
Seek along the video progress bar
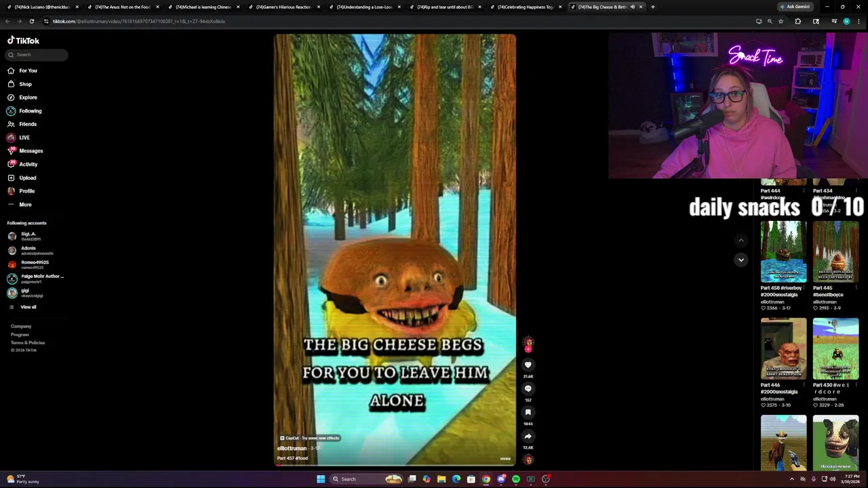tap(395, 465)
